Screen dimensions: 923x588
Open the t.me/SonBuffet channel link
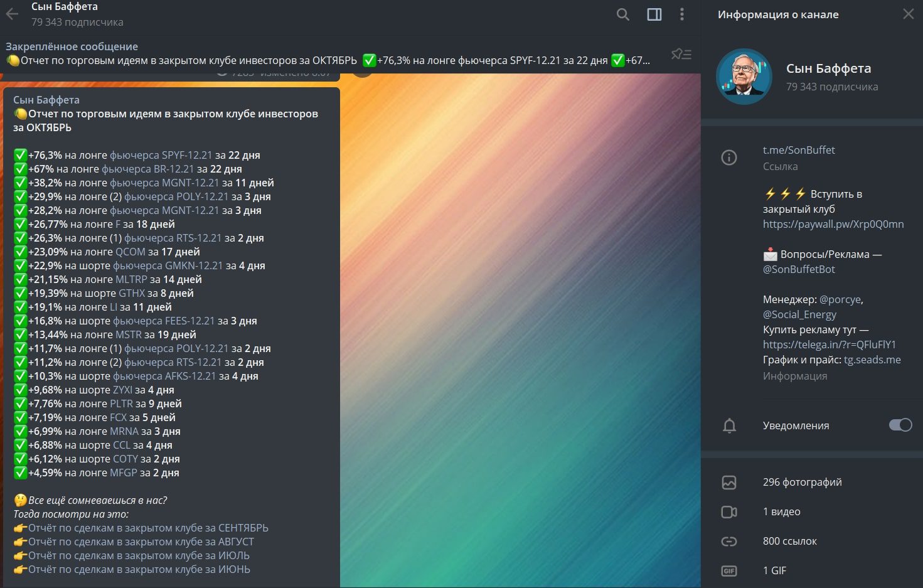click(799, 150)
